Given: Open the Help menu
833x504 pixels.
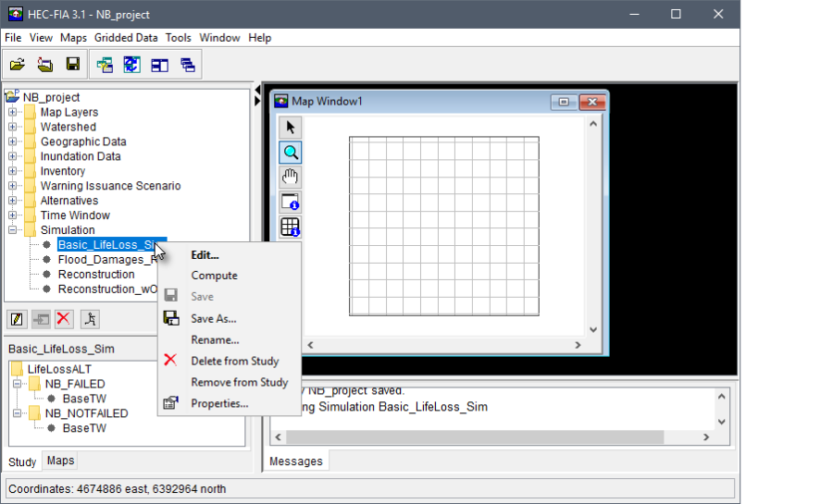Looking at the screenshot, I should 260,38.
